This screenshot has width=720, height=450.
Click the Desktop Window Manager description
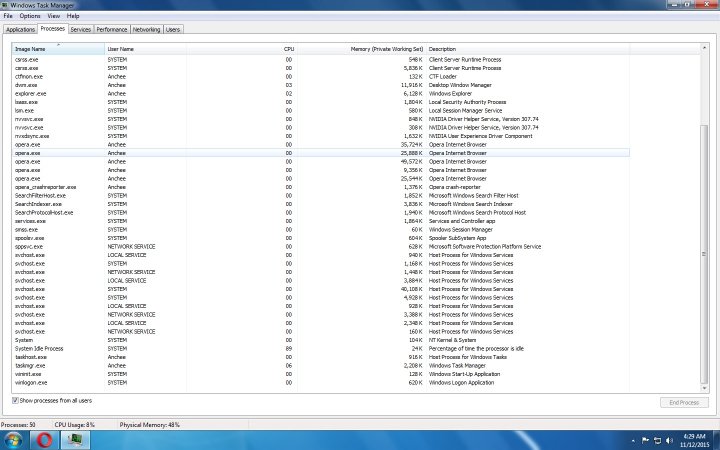460,85
